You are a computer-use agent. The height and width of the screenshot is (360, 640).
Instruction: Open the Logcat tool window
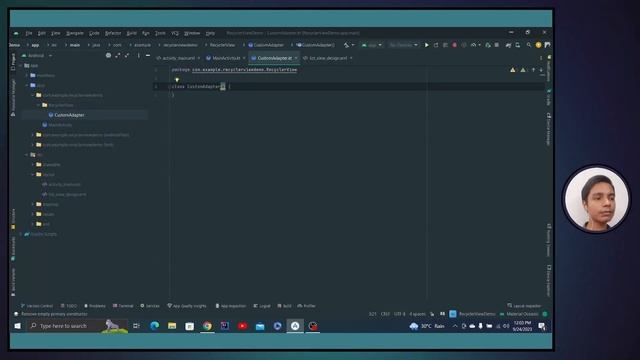pos(262,306)
